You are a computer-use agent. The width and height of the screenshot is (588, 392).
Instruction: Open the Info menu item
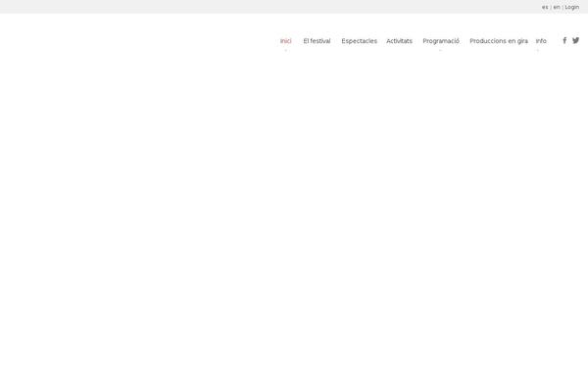pos(541,41)
